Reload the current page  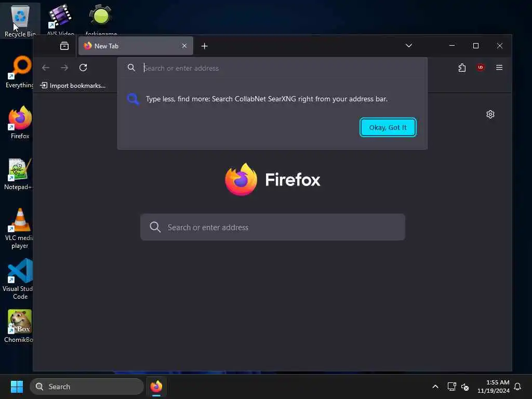pyautogui.click(x=83, y=68)
